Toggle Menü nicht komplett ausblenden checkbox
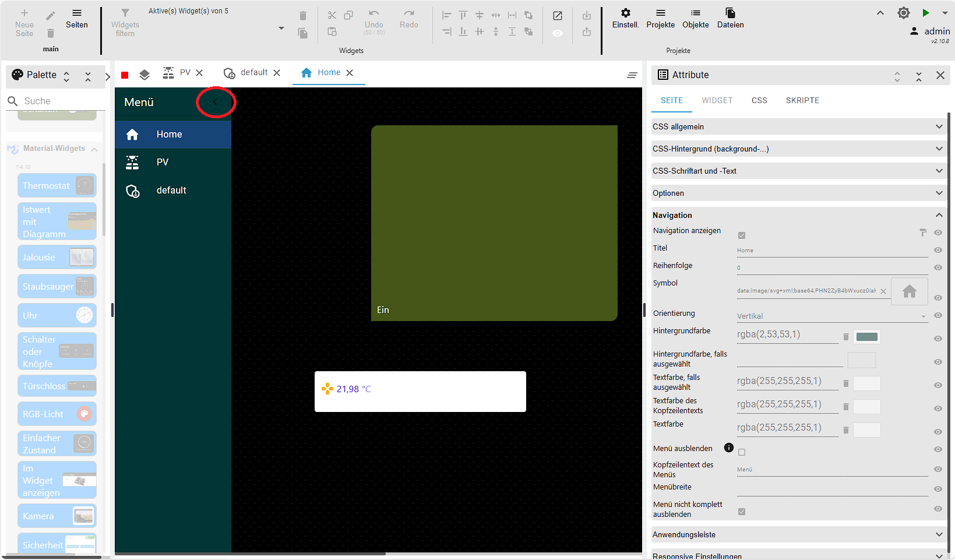Image resolution: width=955 pixels, height=560 pixels. (x=742, y=512)
